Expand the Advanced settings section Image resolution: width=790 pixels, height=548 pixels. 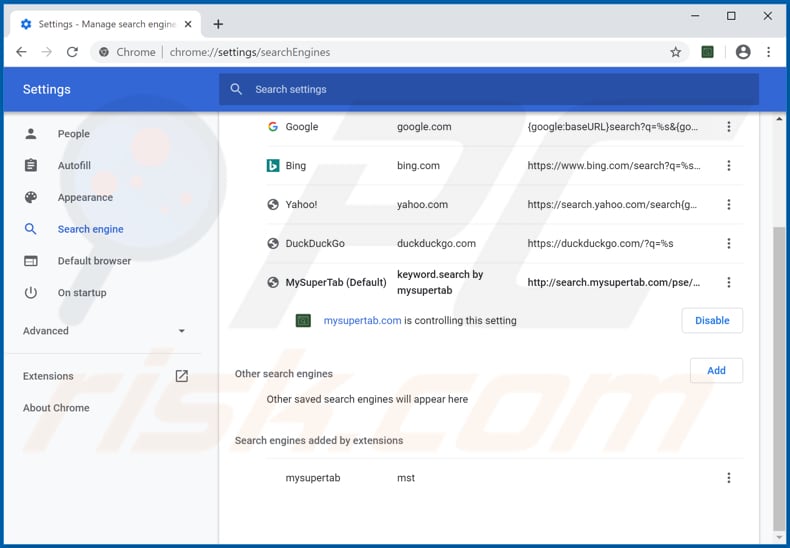tap(104, 331)
